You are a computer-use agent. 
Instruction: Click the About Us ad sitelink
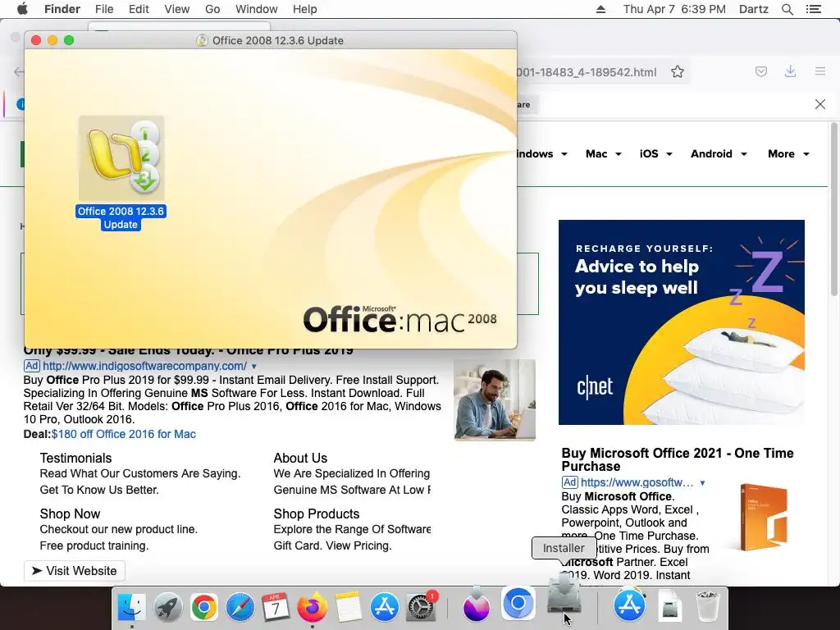coord(300,458)
